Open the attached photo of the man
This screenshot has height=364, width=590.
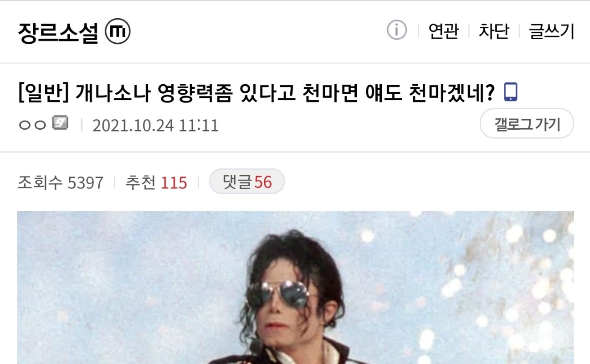tap(295, 288)
